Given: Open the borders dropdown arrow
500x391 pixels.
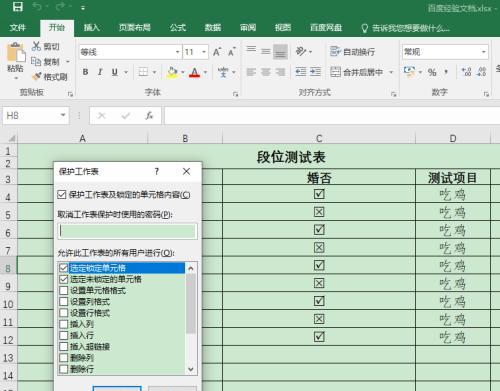Looking at the screenshot, I should pos(154,72).
